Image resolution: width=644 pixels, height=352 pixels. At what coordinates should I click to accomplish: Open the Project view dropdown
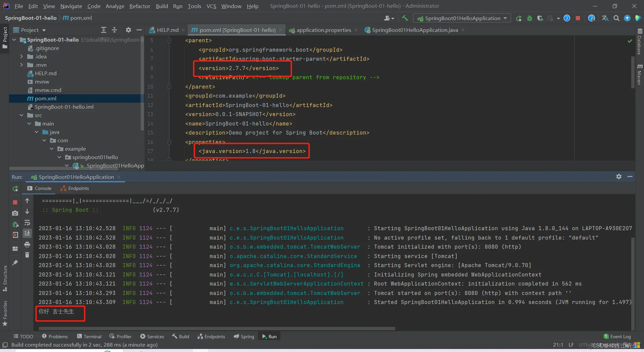tap(30, 30)
